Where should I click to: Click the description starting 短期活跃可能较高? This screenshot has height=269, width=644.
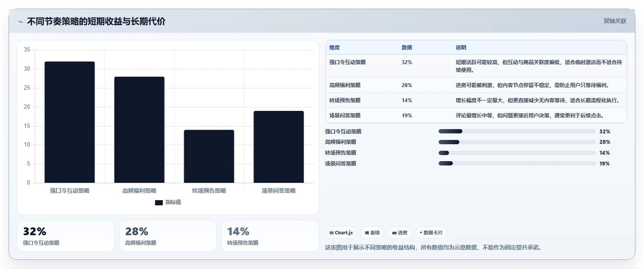coord(539,66)
